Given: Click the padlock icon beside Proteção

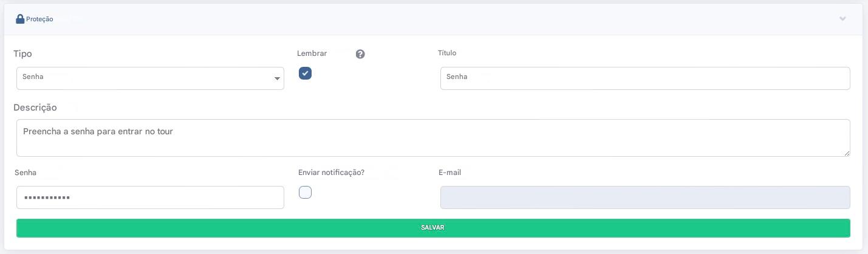Looking at the screenshot, I should (20, 19).
